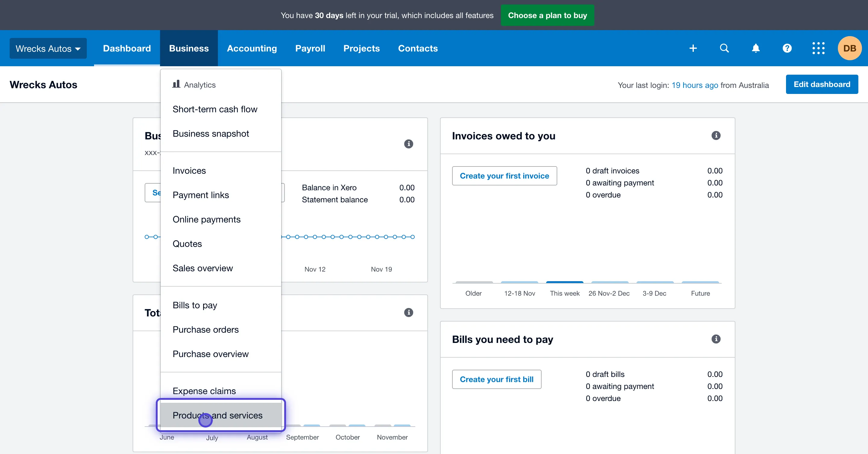Click the 0 draft invoices row

(654, 171)
